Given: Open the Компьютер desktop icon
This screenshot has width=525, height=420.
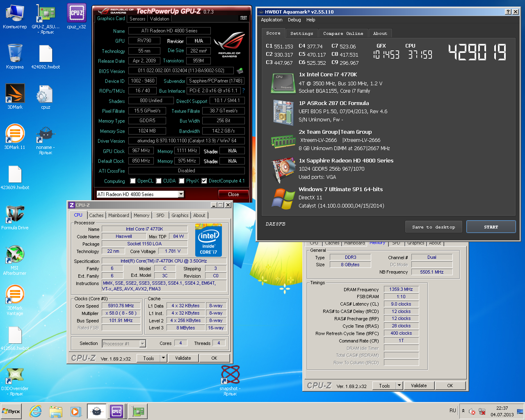Looking at the screenshot, I should [x=15, y=16].
